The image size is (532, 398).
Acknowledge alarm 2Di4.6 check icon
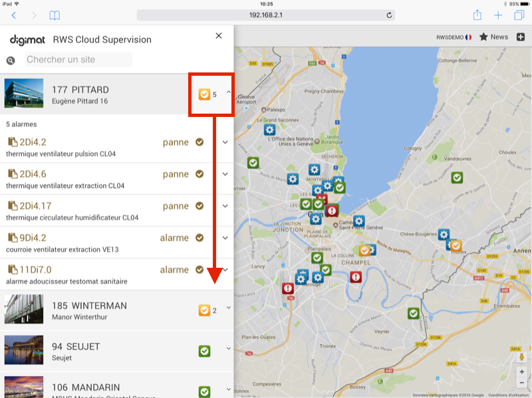(199, 174)
